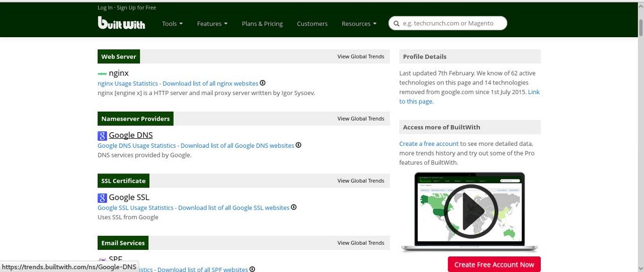Viewport: 644px width, 272px height.
Task: Click the Email Services category label
Action: click(x=123, y=243)
